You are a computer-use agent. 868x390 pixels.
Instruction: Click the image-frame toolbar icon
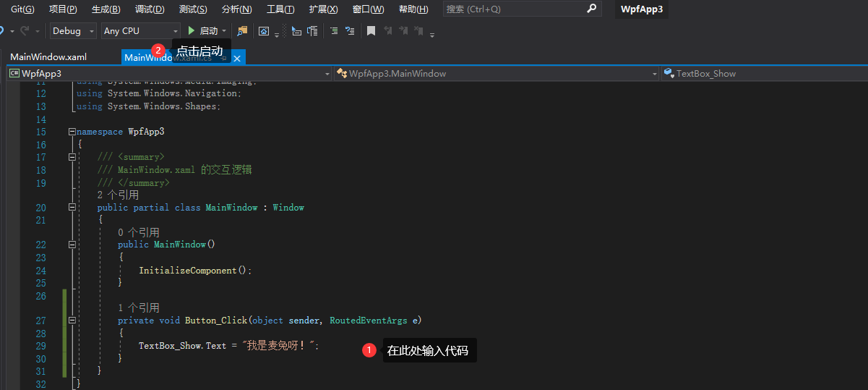264,31
